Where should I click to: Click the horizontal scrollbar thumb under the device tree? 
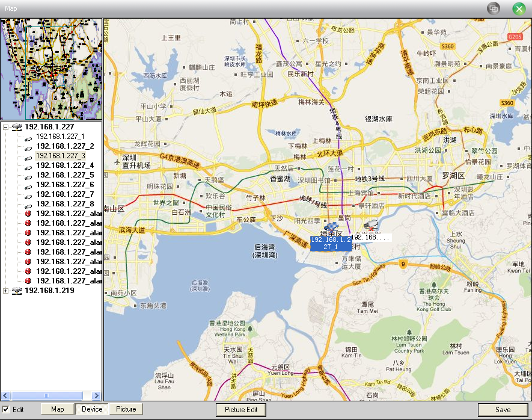(x=47, y=395)
